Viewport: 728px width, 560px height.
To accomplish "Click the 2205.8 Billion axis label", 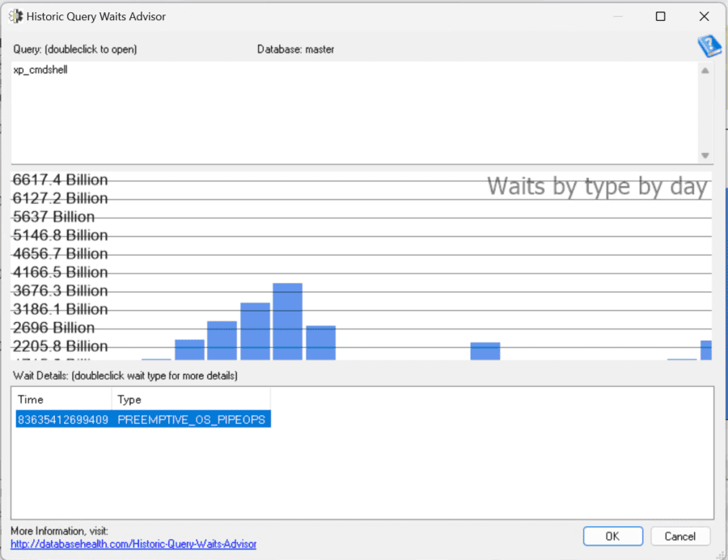I will 60,346.
